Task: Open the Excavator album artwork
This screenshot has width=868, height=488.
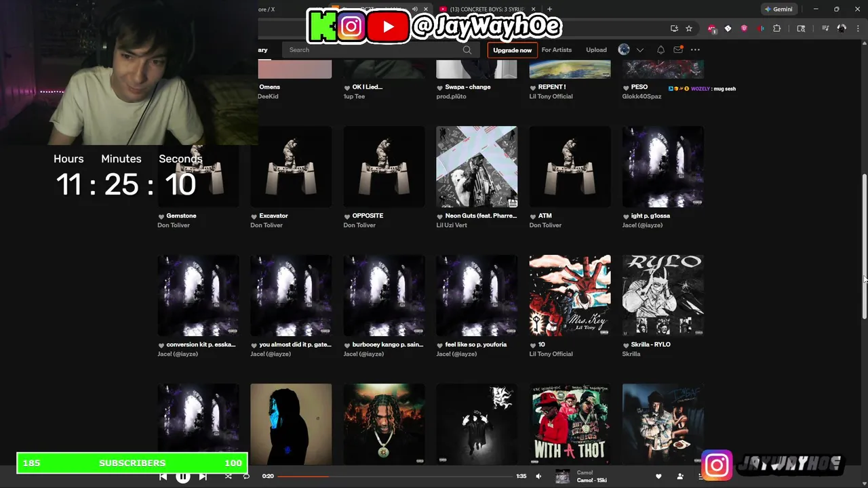Action: tap(291, 167)
